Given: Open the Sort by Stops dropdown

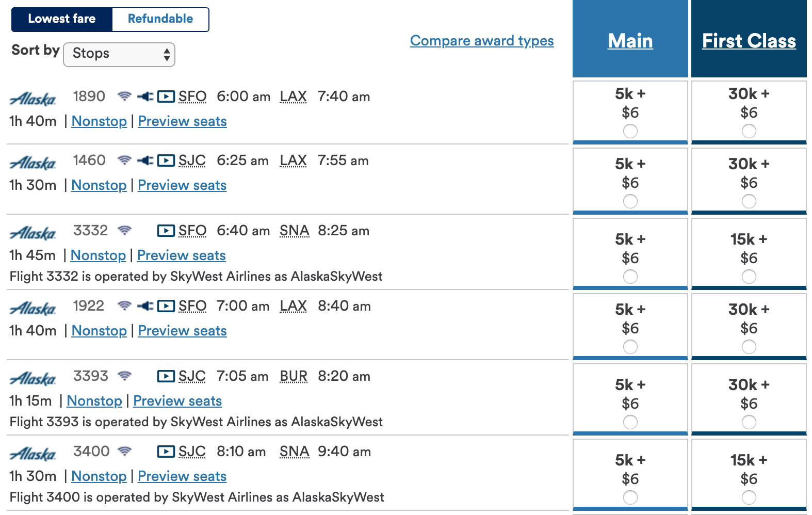Looking at the screenshot, I should pyautogui.click(x=119, y=54).
